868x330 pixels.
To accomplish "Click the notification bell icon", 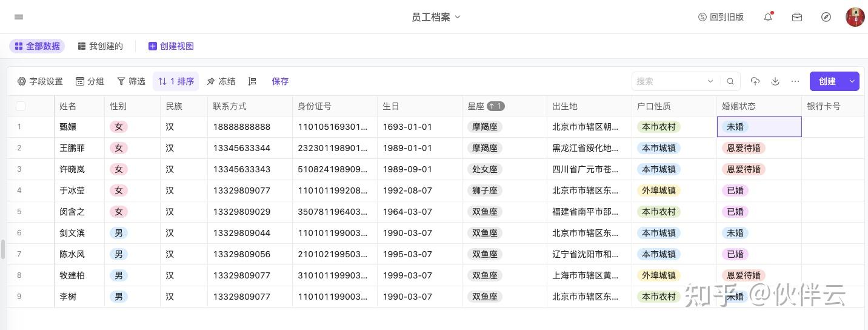I will (x=768, y=17).
